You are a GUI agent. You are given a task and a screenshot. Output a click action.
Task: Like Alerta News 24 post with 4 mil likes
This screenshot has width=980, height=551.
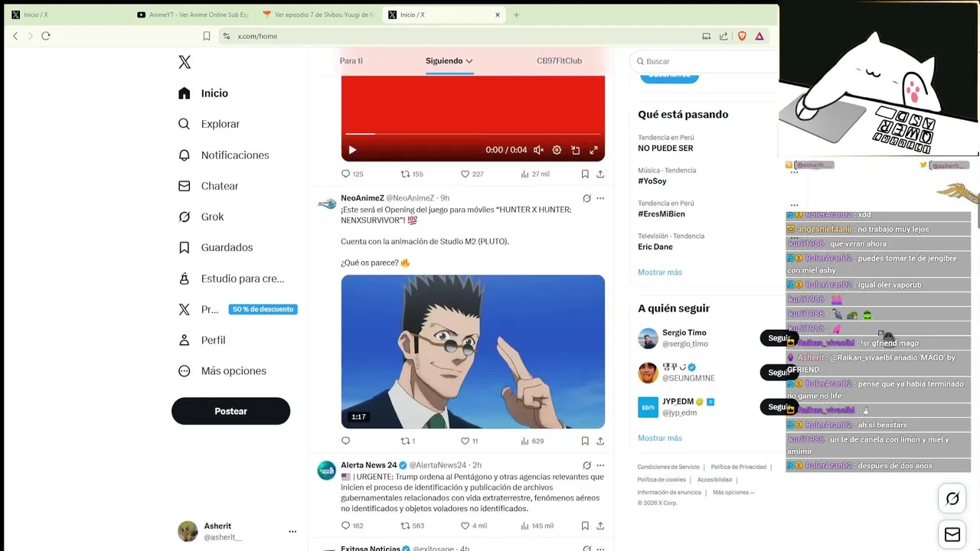473,526
